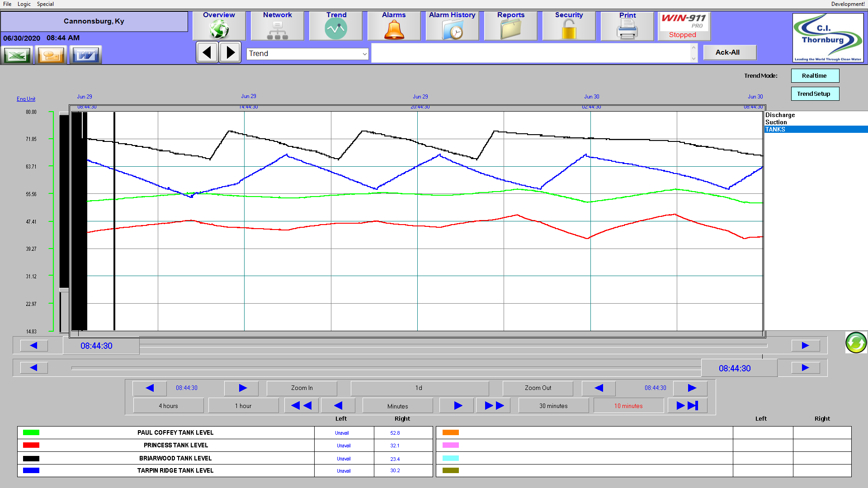868x488 pixels.
Task: Click the Zoom In button
Action: click(x=302, y=388)
